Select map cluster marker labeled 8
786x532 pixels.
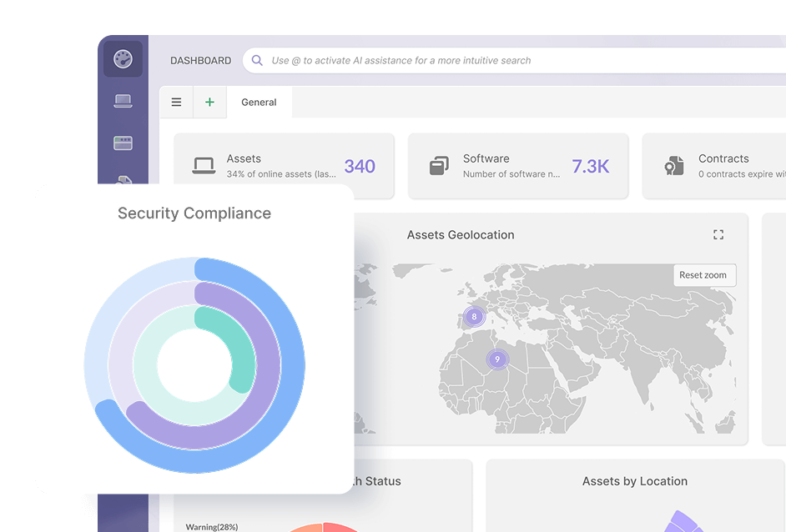474,317
